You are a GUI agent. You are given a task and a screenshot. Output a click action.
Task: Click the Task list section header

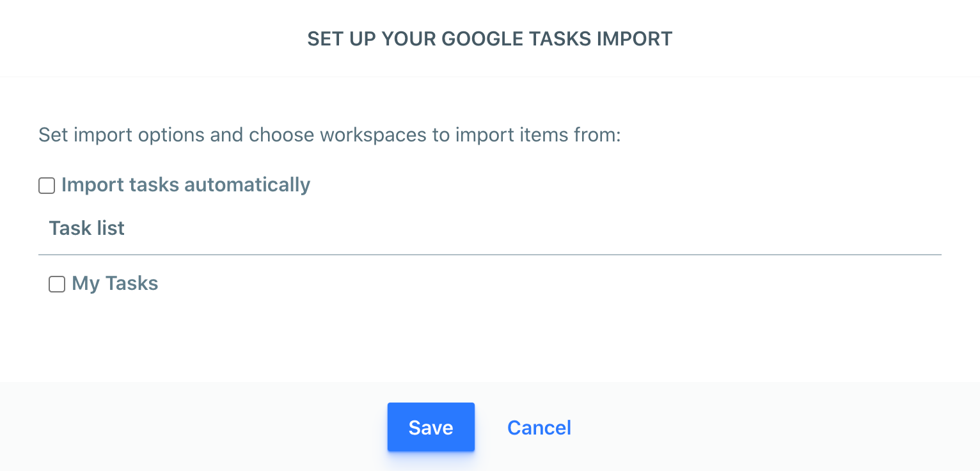(x=86, y=228)
